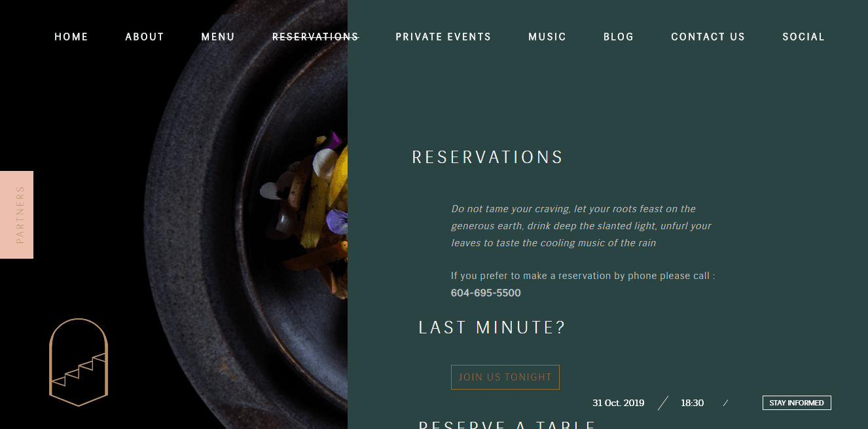Click the Last Minute? heading
Image resolution: width=868 pixels, height=429 pixels.
point(492,327)
